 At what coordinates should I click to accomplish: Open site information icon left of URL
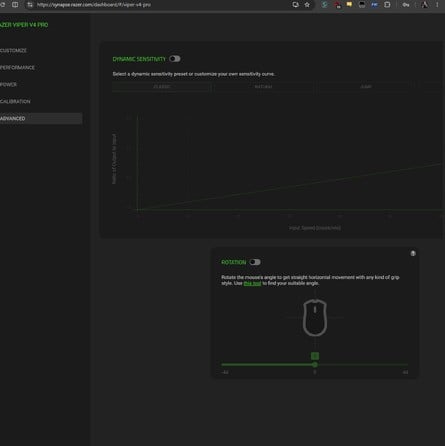pos(30,5)
